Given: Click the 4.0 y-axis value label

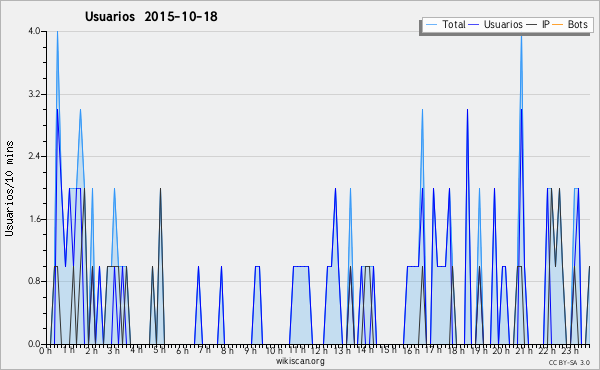Looking at the screenshot, I should pyautogui.click(x=34, y=31).
